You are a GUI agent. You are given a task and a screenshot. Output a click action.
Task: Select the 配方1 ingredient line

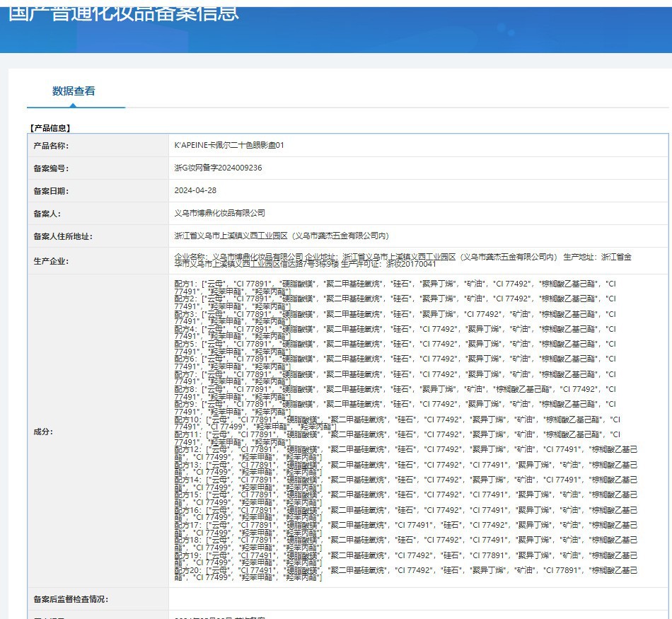coord(395,287)
